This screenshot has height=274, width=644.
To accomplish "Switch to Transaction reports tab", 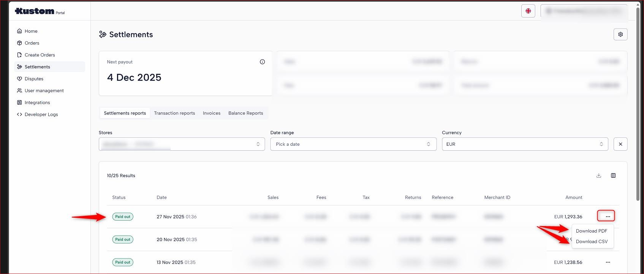I will point(174,113).
